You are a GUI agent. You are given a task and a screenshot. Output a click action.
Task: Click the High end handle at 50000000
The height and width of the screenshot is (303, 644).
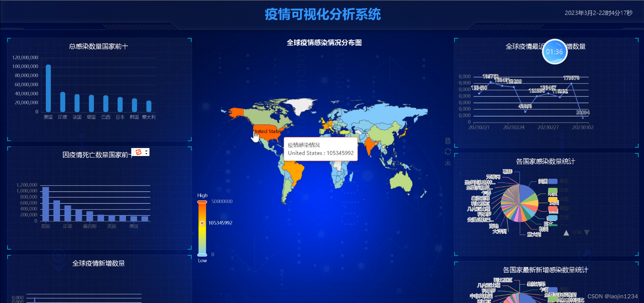(x=202, y=202)
